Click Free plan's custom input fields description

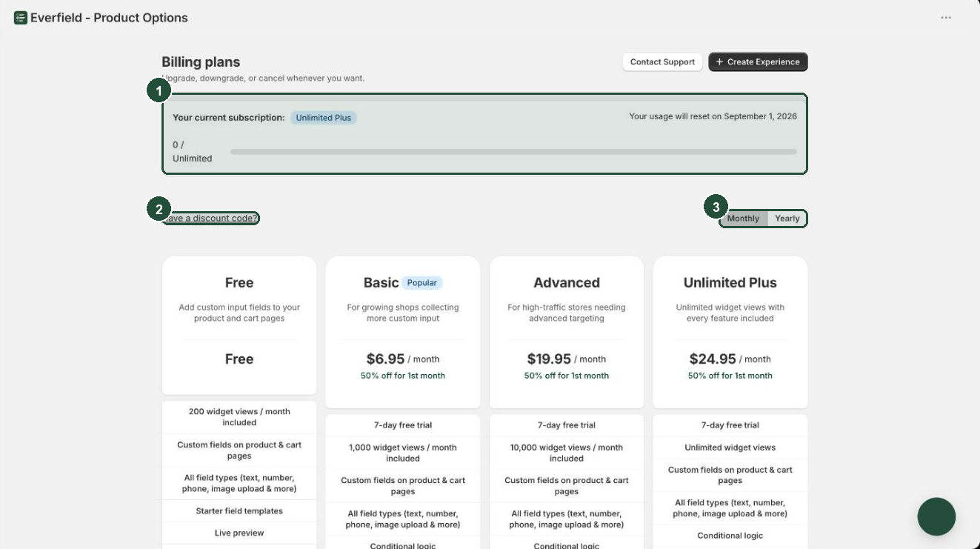(239, 313)
